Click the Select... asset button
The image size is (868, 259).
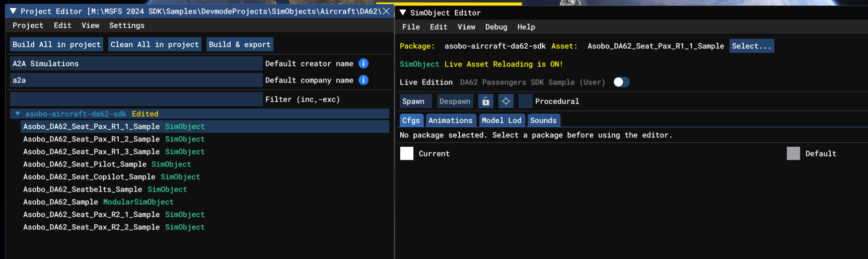tap(752, 46)
